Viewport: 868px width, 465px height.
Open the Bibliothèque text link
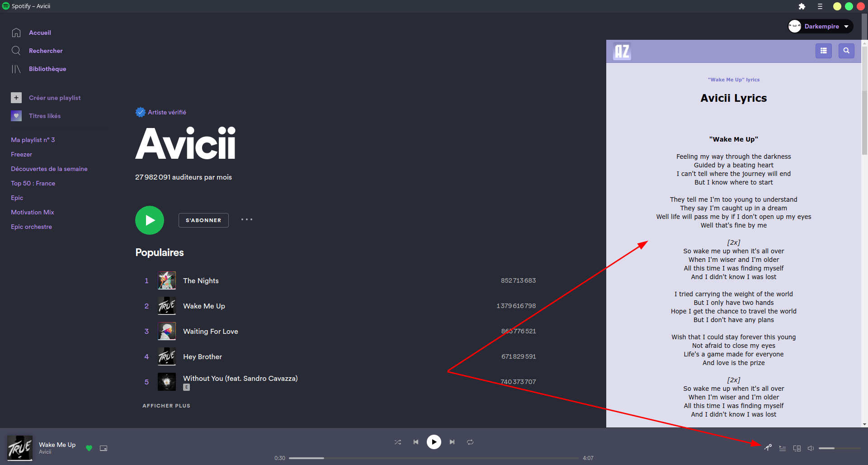pyautogui.click(x=47, y=69)
